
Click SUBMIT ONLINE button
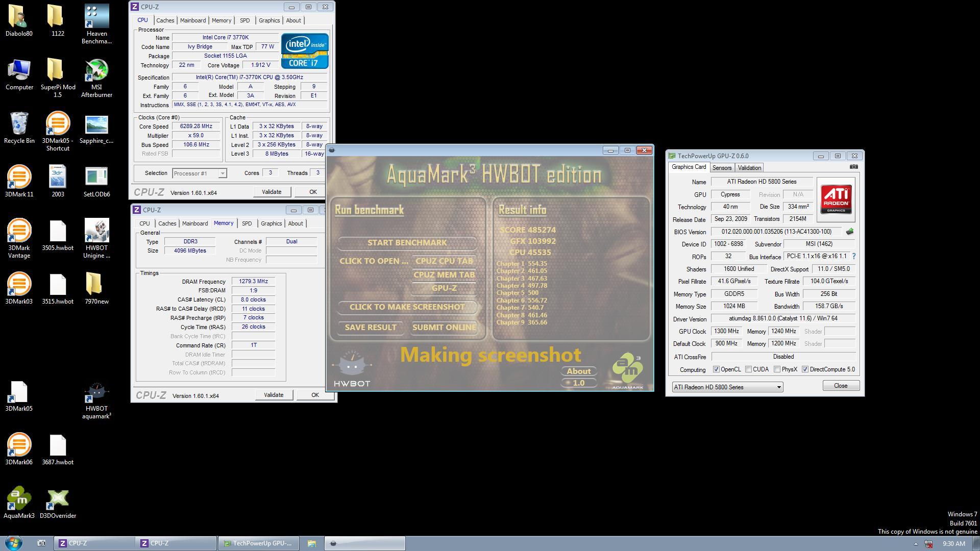(x=444, y=328)
